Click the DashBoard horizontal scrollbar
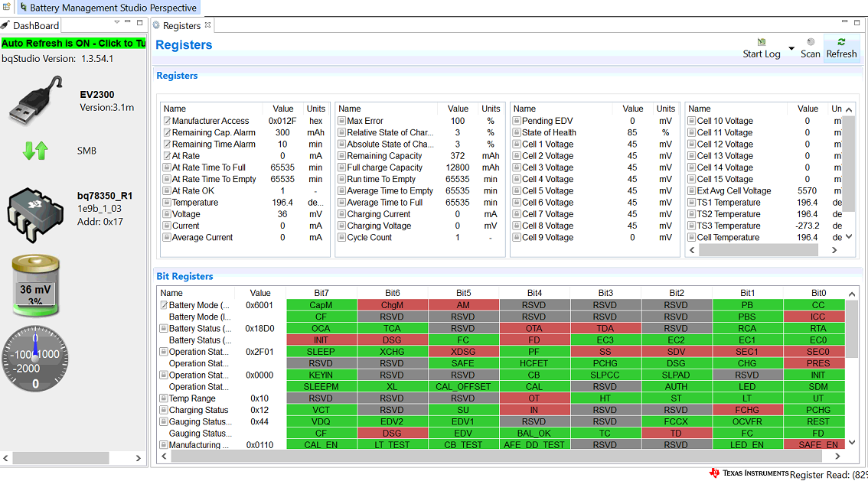Viewport: 868px width, 481px height. pos(60,458)
